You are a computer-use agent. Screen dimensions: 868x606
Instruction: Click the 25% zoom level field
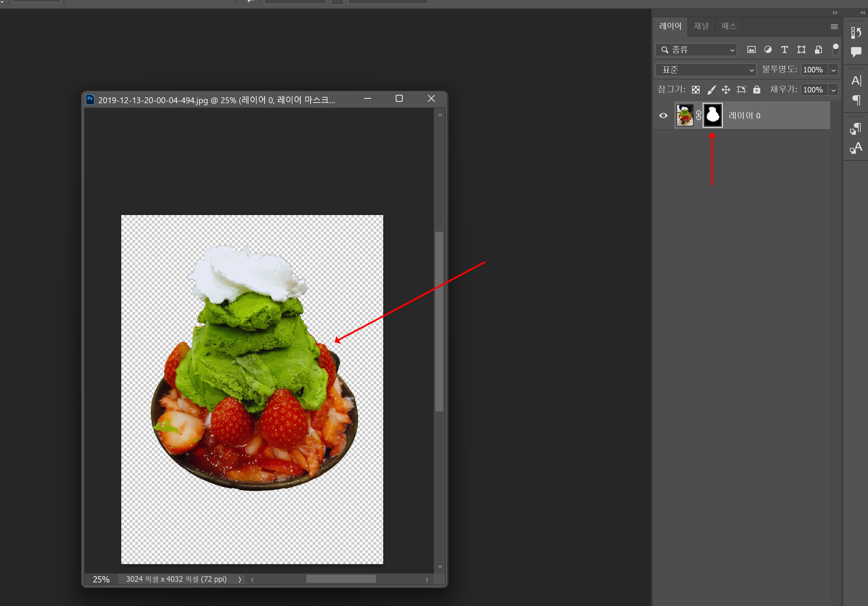[101, 579]
